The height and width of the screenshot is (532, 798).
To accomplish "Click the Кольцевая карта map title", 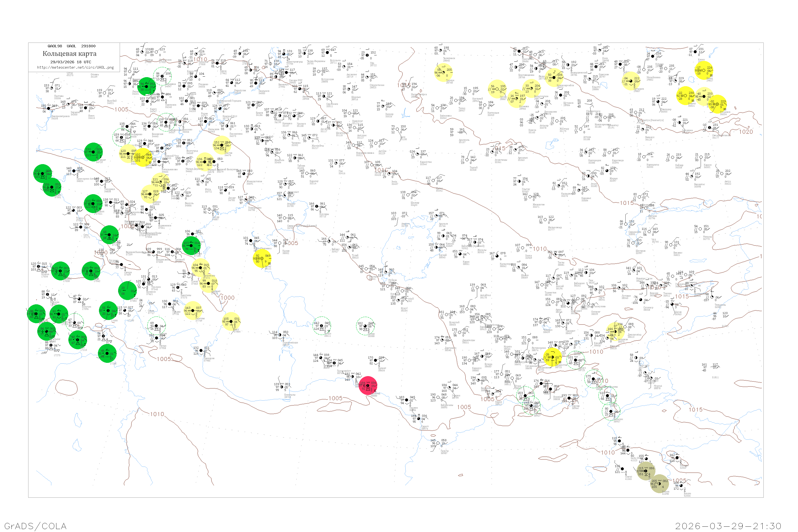I will coord(69,54).
